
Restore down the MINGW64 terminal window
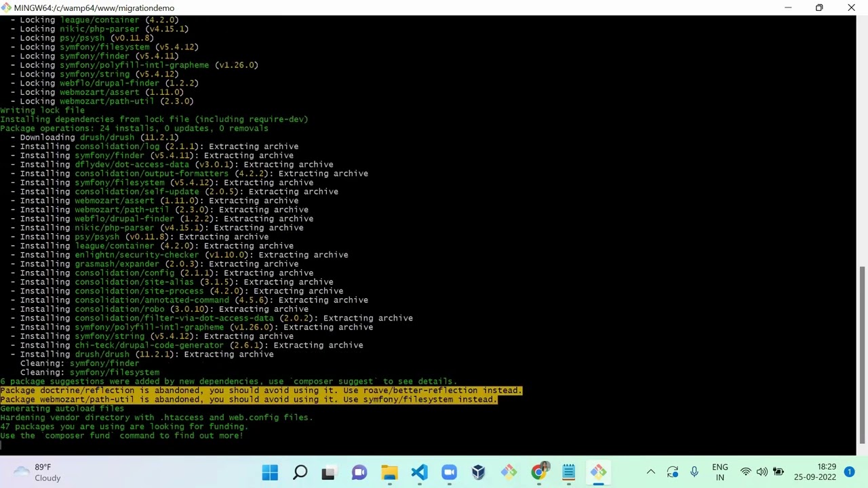819,7
